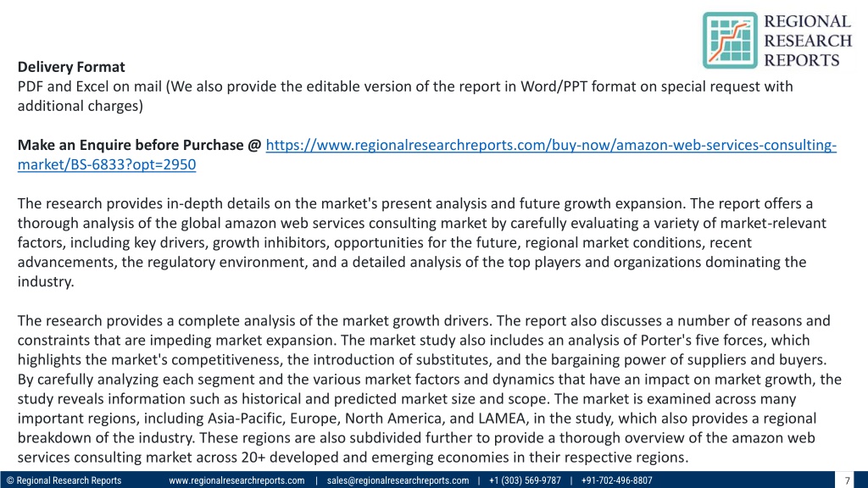This screenshot has height=488, width=868.
Task: Click the Make an Enquire before Purchase label
Action: pos(139,145)
